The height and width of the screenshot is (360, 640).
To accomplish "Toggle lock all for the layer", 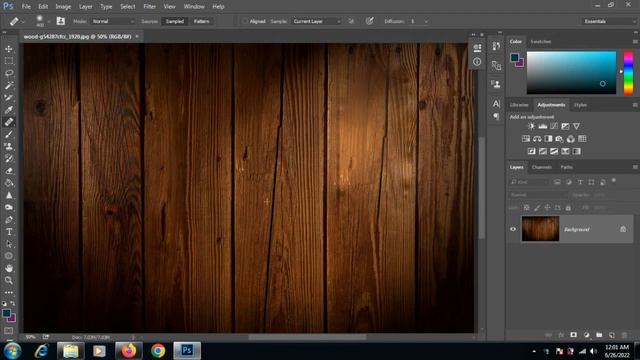I will (568, 208).
